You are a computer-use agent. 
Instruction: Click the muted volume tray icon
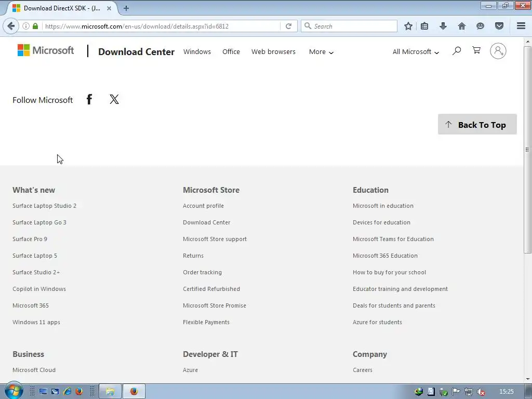point(481,392)
